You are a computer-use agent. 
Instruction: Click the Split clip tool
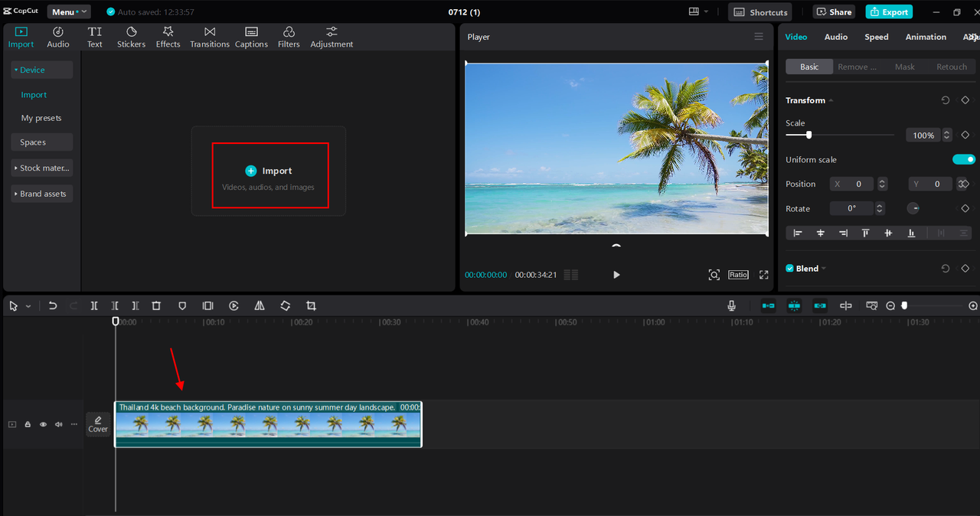click(x=94, y=305)
